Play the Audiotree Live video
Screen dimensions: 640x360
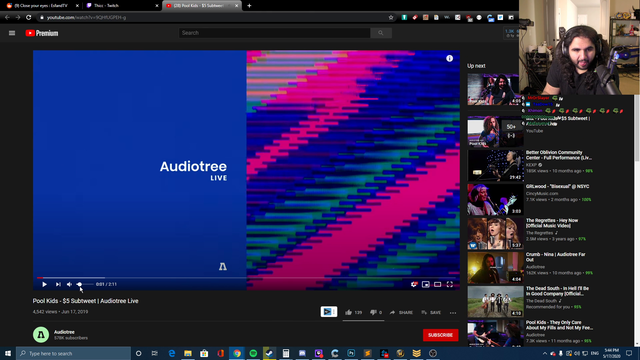tap(44, 284)
